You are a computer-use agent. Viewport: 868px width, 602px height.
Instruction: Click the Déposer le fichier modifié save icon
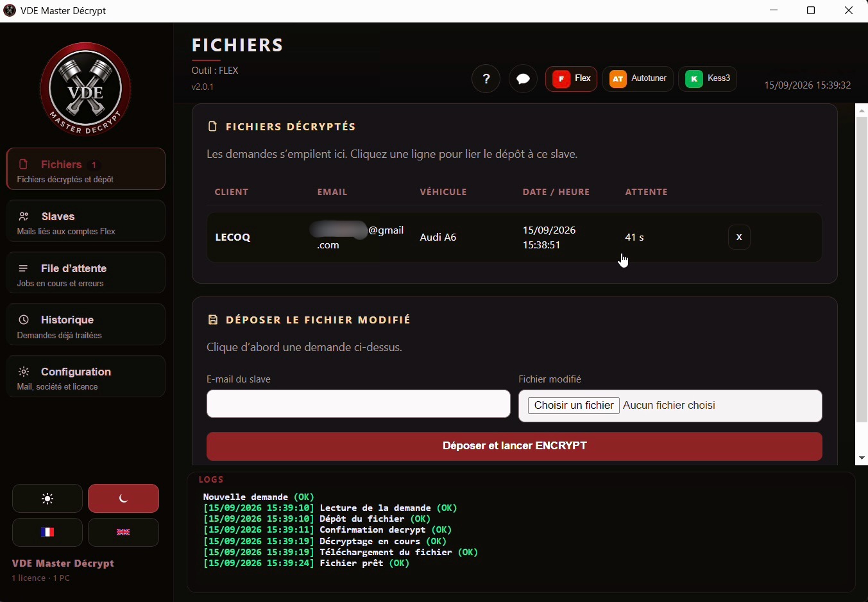(213, 320)
